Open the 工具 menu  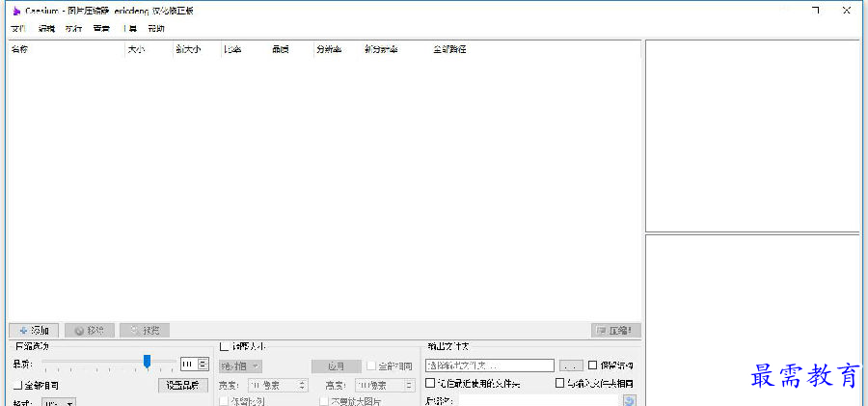129,29
